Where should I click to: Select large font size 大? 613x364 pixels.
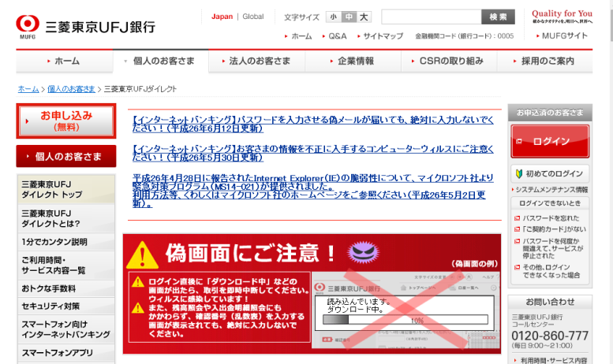pos(363,17)
